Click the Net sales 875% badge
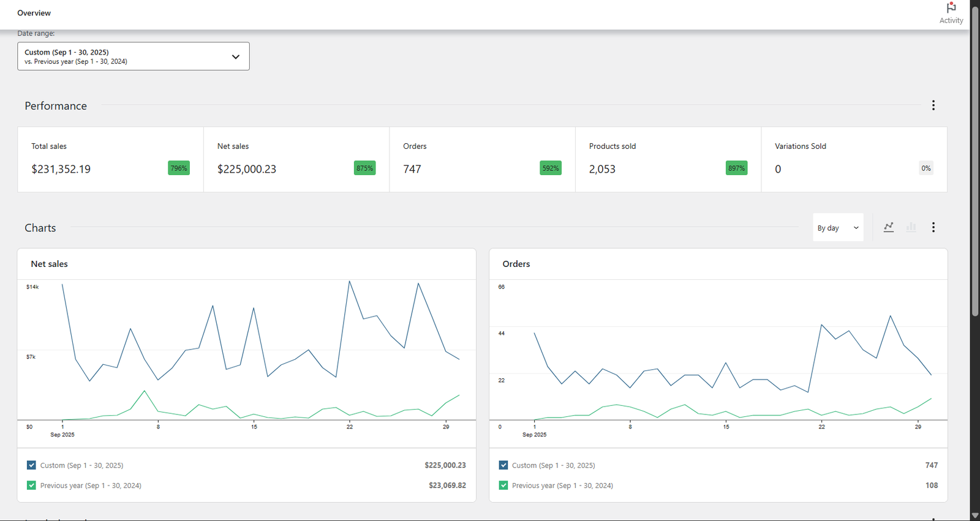 364,168
